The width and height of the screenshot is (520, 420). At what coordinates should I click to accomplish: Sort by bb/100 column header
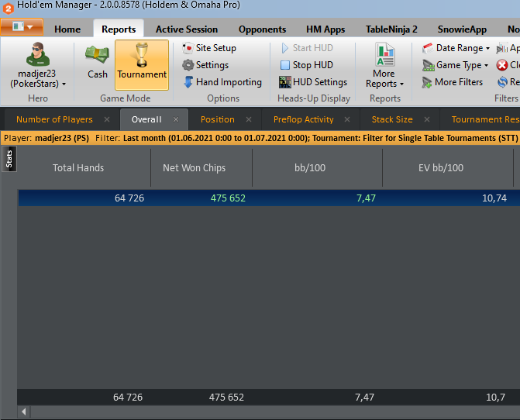310,167
